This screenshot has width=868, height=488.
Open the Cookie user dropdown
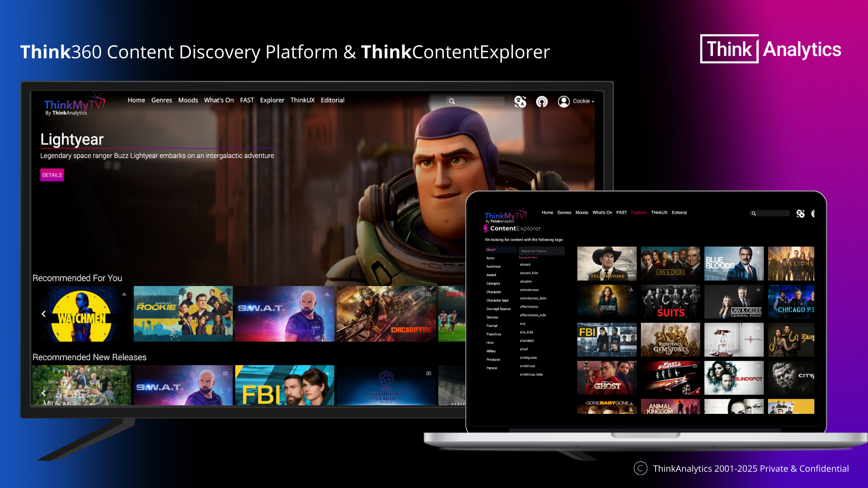[x=583, y=101]
